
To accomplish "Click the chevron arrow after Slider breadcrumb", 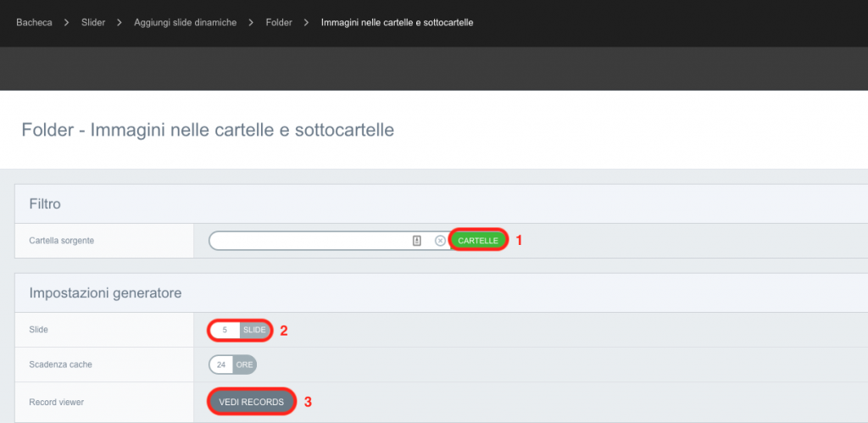I will [x=120, y=23].
